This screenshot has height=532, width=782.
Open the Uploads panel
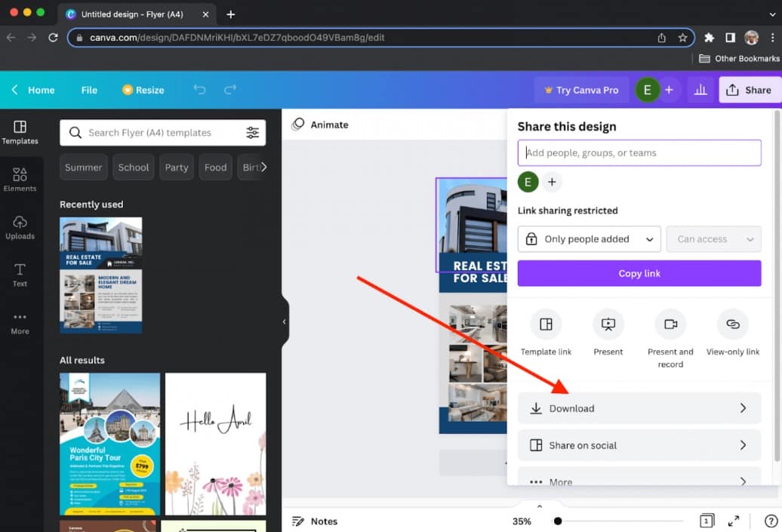point(20,227)
